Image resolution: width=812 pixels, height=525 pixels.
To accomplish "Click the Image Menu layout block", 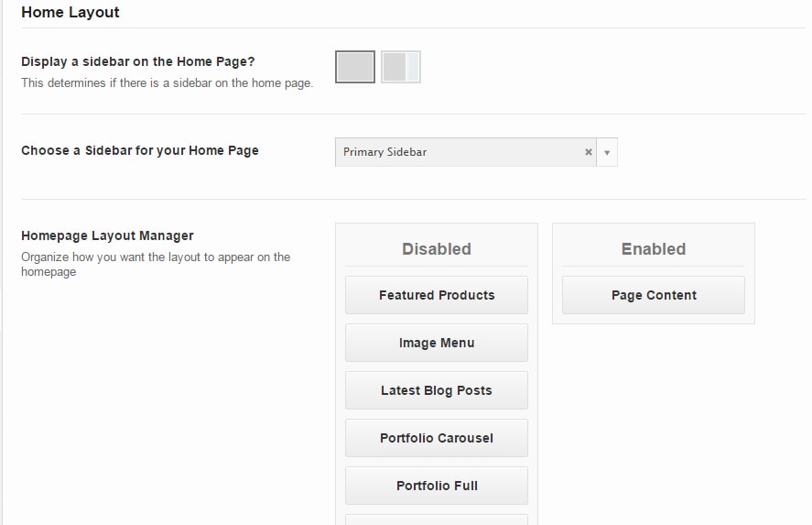I will click(437, 343).
